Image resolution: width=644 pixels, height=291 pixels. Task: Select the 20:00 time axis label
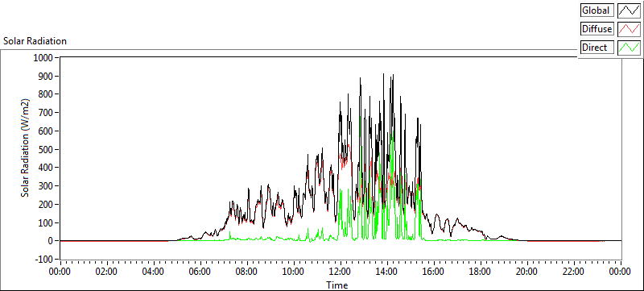527,272
